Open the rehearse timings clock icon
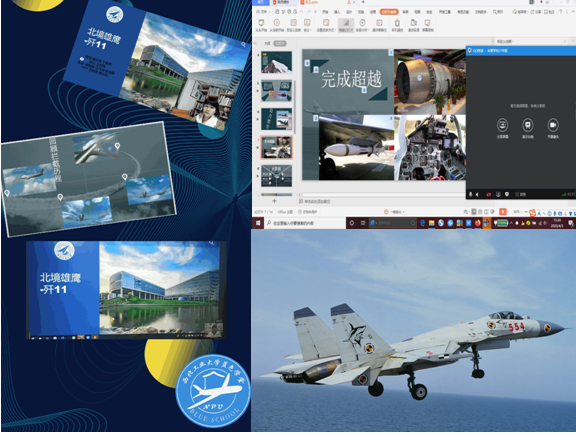This screenshot has height=433, width=576. click(x=362, y=23)
